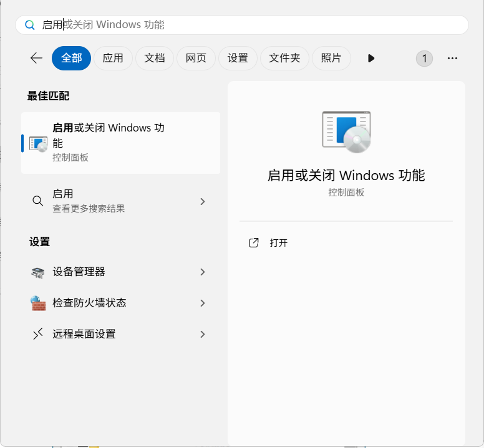The width and height of the screenshot is (484, 448).
Task: Click the 设备管理器 device icon
Action: [x=38, y=272]
